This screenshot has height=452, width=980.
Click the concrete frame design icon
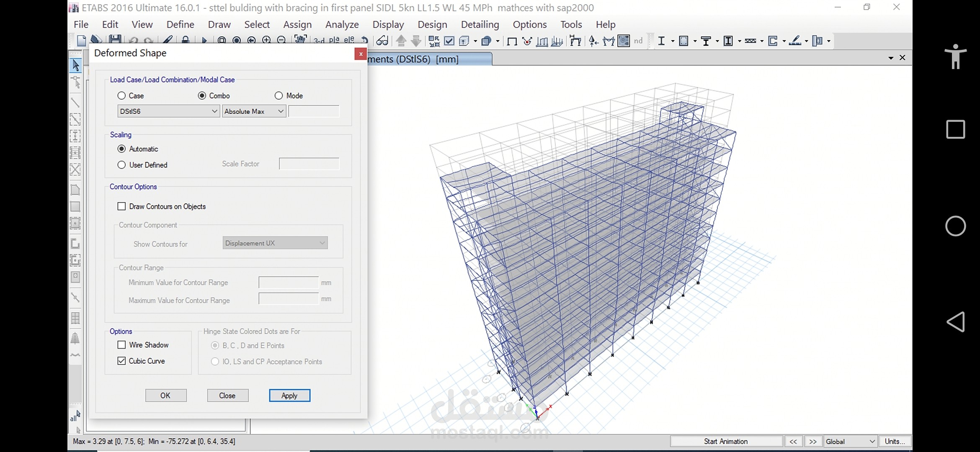coord(683,41)
